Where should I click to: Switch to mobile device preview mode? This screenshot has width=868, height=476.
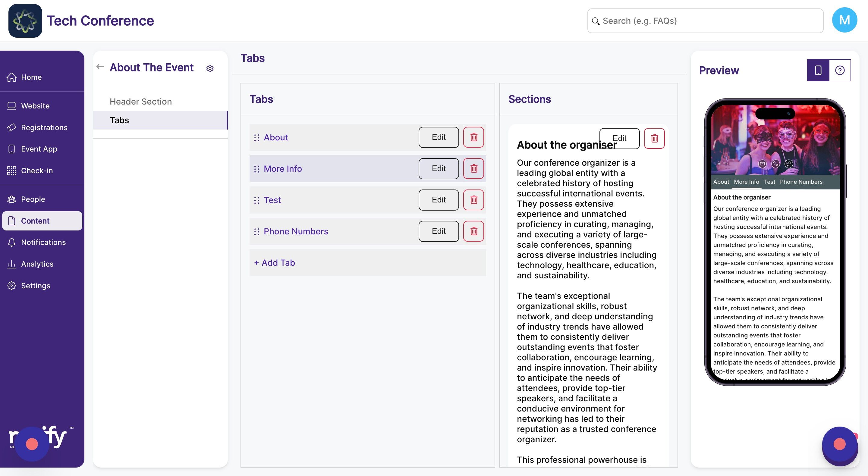pos(818,70)
